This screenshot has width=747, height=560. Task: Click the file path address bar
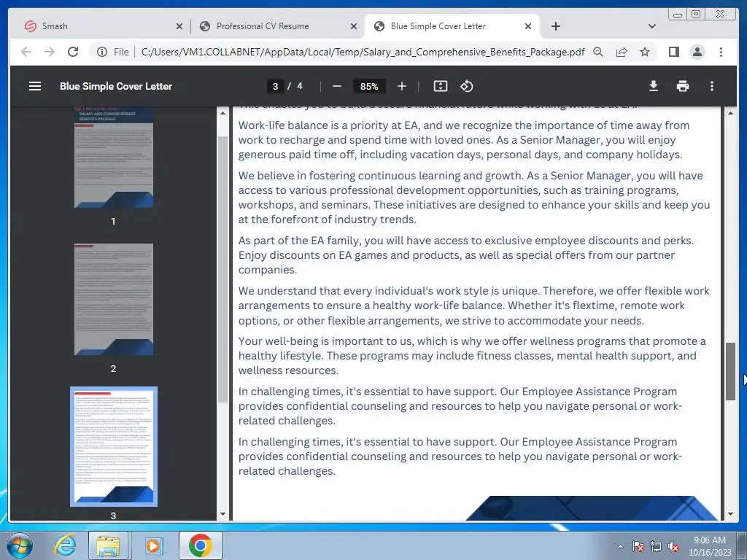pos(363,52)
